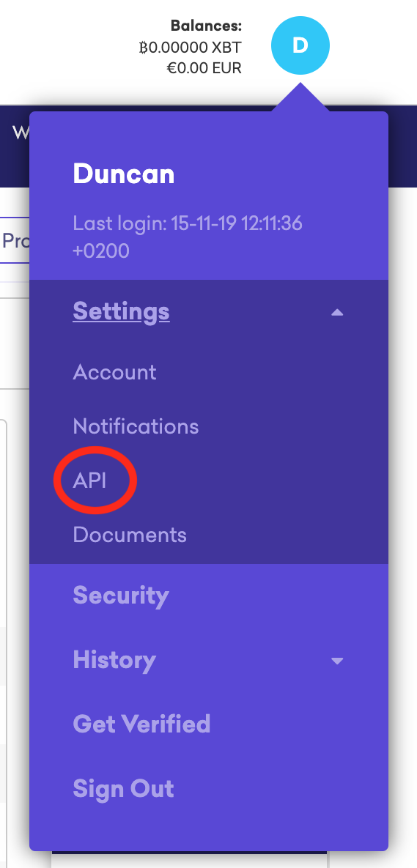417x868 pixels.
Task: Select the circled API menu entry
Action: [89, 481]
